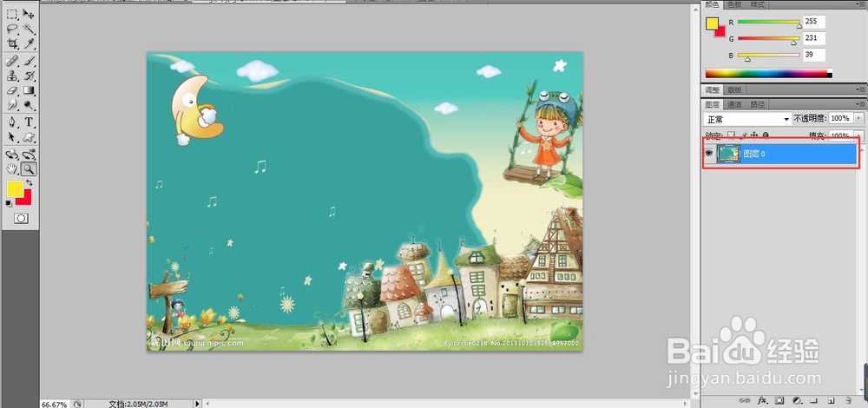
Task: Reset to default black and white colors
Action: [x=9, y=203]
